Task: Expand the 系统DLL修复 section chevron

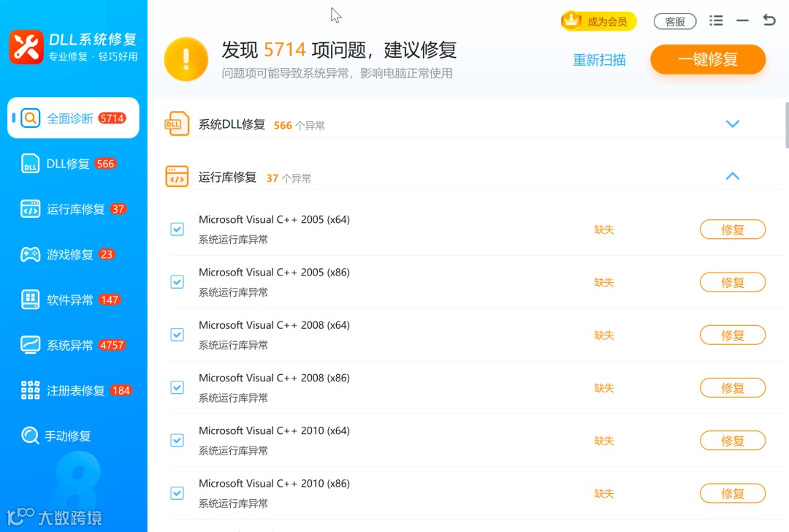Action: 733,123
